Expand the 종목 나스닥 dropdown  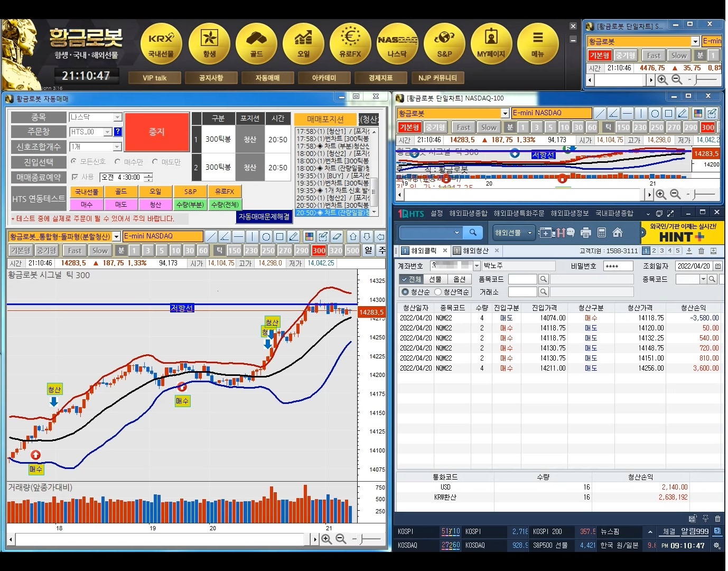point(118,117)
